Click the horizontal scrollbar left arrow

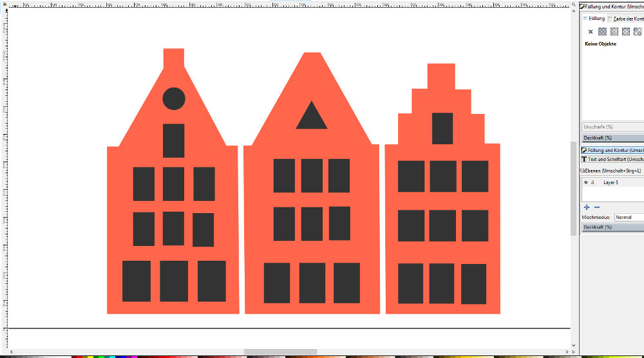[x=12, y=352]
